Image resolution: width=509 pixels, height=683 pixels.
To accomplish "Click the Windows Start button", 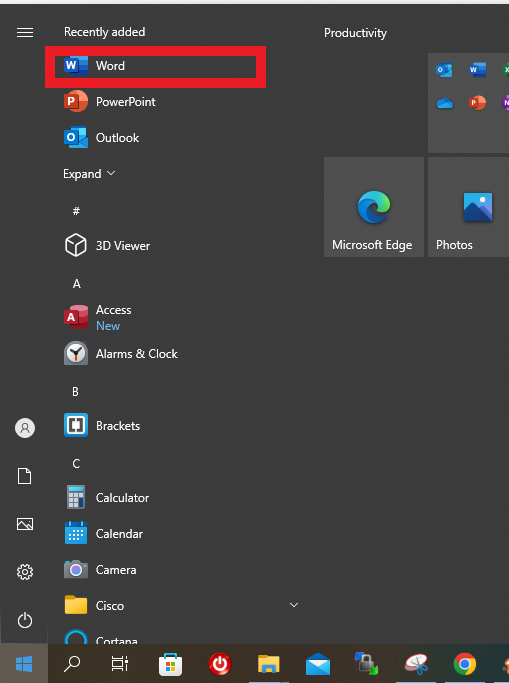I will click(x=24, y=664).
